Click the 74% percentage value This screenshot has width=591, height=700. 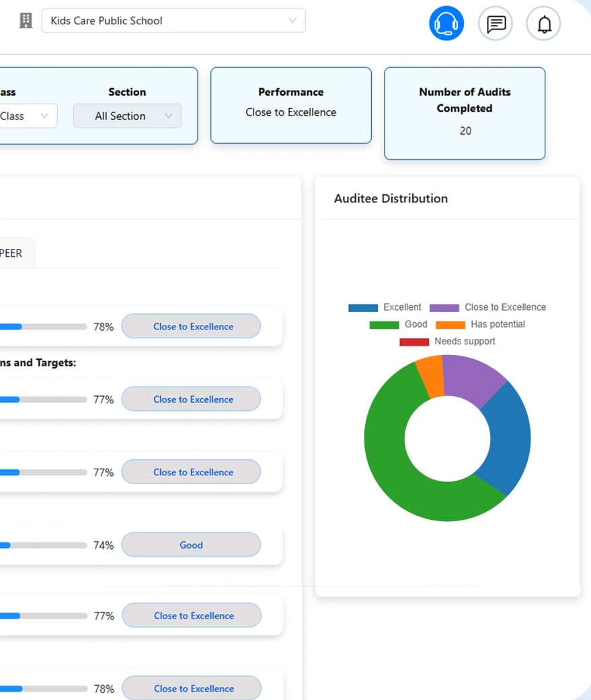tap(104, 545)
